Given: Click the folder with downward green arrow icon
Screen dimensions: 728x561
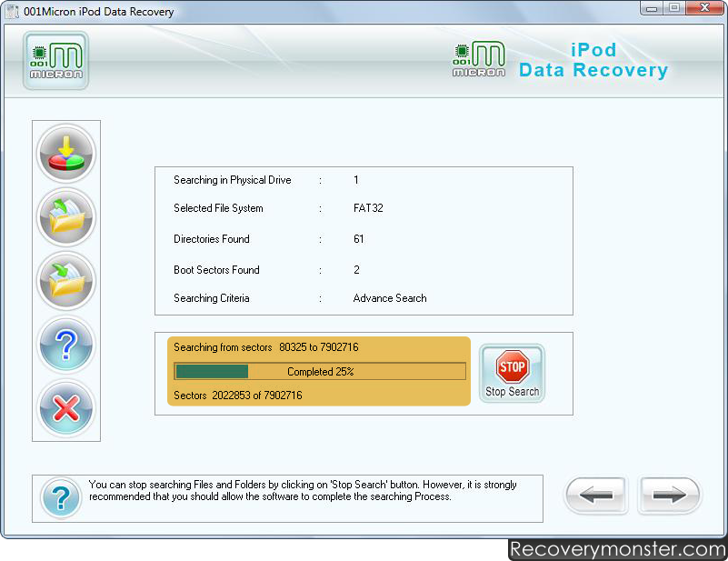Looking at the screenshot, I should 66,281.
